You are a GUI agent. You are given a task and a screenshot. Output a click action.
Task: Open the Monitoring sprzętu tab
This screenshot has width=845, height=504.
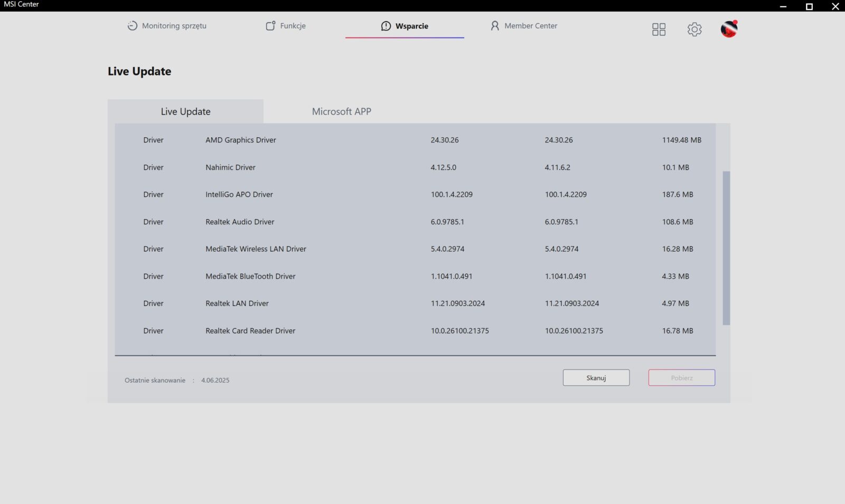pos(167,26)
